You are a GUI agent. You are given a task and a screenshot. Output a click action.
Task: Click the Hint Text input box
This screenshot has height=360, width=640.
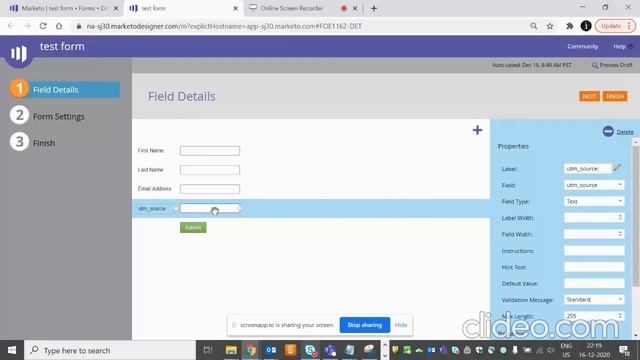(x=594, y=267)
